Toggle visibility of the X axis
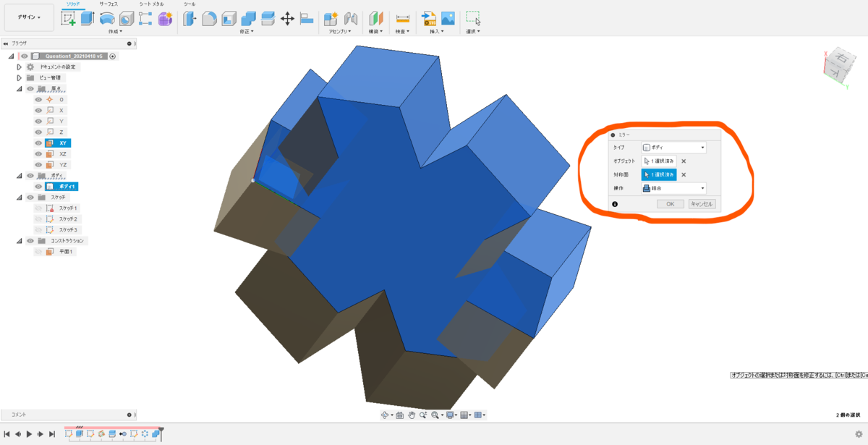Image resolution: width=868 pixels, height=445 pixels. click(x=39, y=110)
